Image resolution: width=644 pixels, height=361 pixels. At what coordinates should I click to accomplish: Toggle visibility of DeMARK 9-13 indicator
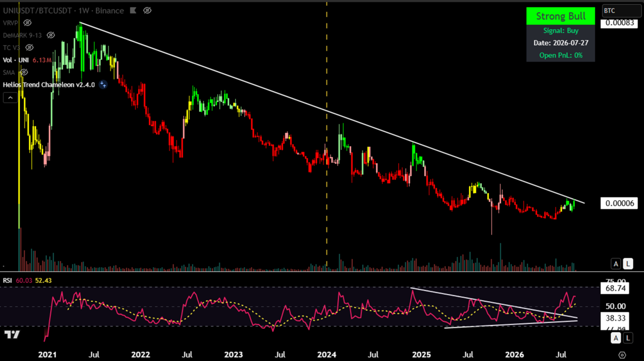pyautogui.click(x=51, y=35)
